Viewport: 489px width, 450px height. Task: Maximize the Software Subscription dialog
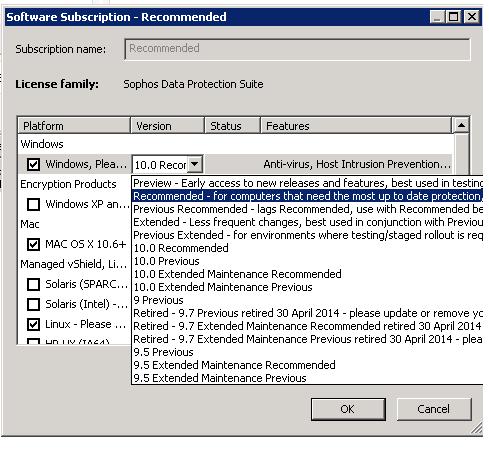tap(454, 17)
